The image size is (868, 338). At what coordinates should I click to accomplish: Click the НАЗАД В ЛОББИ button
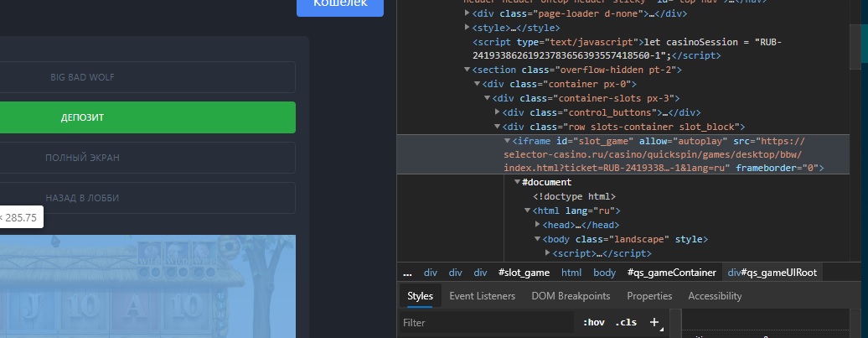147,198
